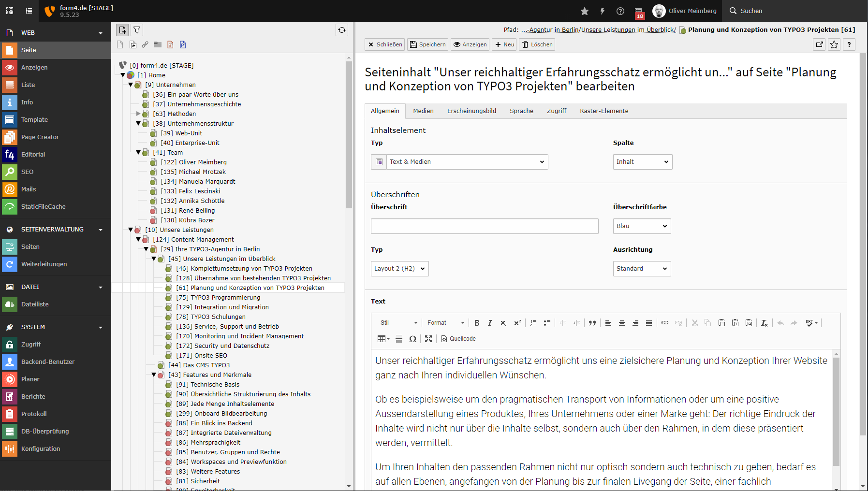Image resolution: width=868 pixels, height=491 pixels.
Task: Apply superscript formatting
Action: pos(517,323)
